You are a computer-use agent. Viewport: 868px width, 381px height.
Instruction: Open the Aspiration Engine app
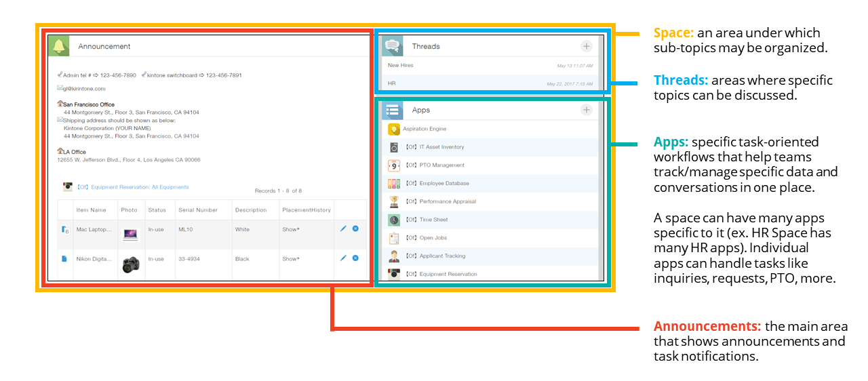[x=424, y=129]
